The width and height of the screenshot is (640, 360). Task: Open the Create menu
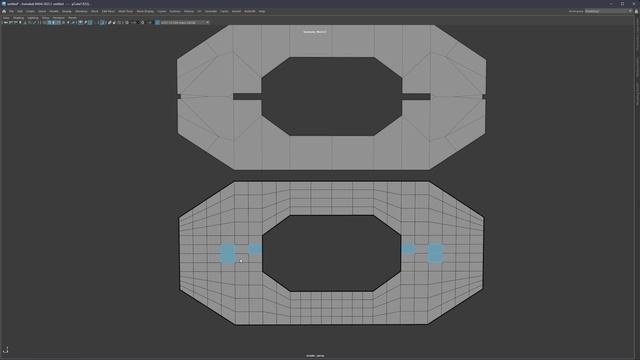31,11
